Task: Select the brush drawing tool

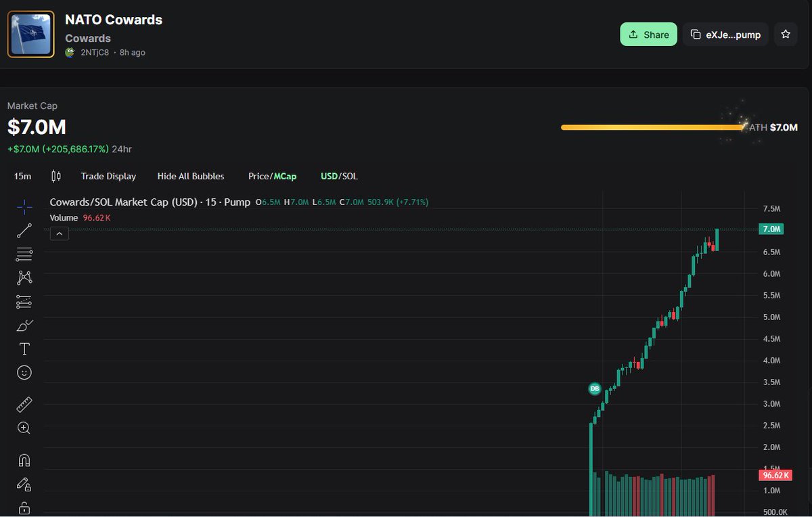Action: [24, 325]
